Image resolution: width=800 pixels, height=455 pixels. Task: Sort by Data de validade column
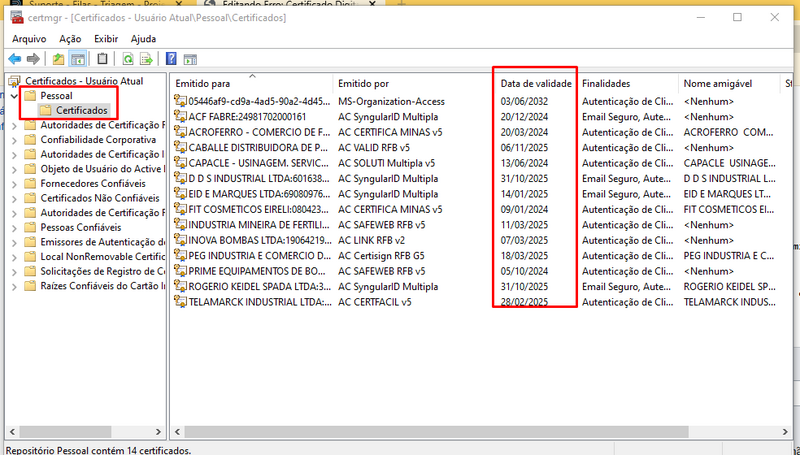tap(536, 84)
